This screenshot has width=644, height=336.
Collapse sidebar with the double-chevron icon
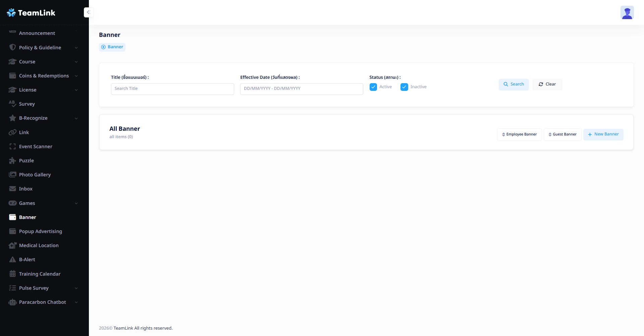coord(89,12)
